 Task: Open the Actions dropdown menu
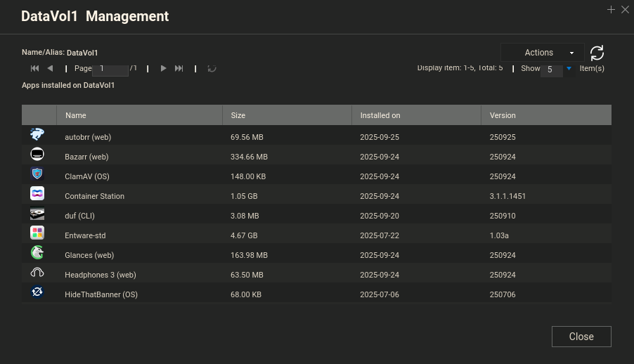542,53
